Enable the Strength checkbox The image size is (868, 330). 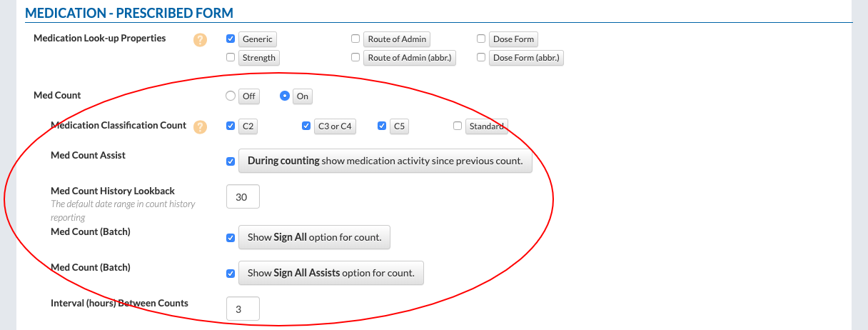click(231, 58)
